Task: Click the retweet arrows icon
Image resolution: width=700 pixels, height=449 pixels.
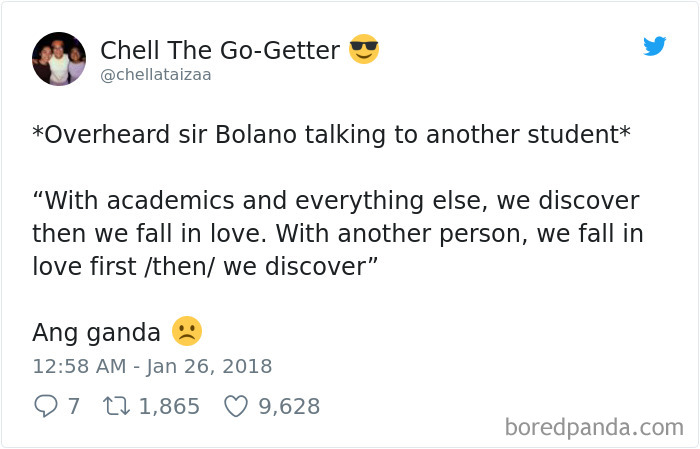Action: (x=116, y=406)
